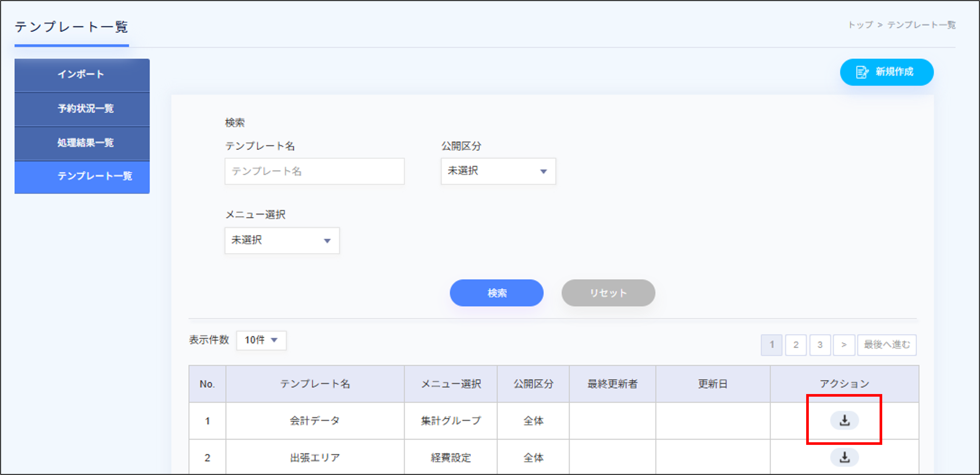Click the テンプレート名 search input field

pyautogui.click(x=314, y=171)
